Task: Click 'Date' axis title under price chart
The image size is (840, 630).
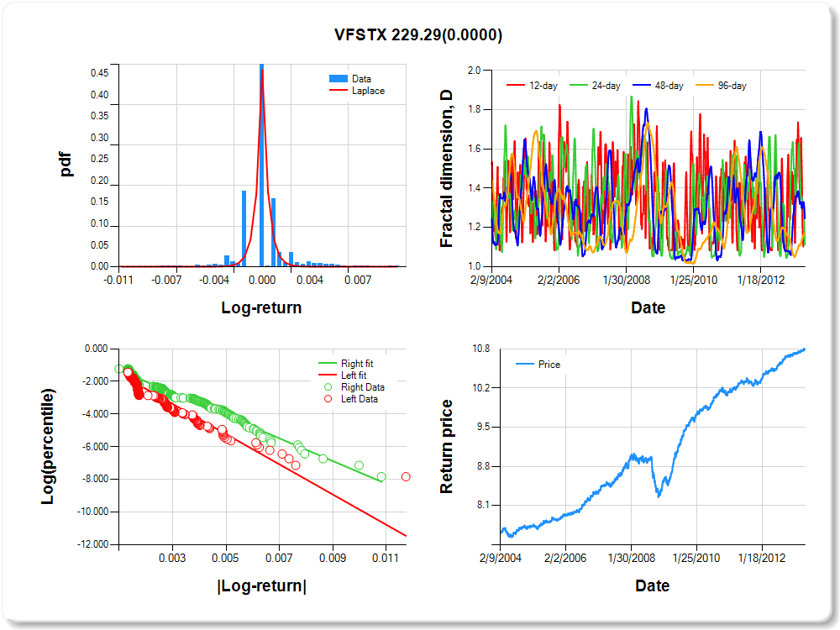Action: tap(653, 585)
